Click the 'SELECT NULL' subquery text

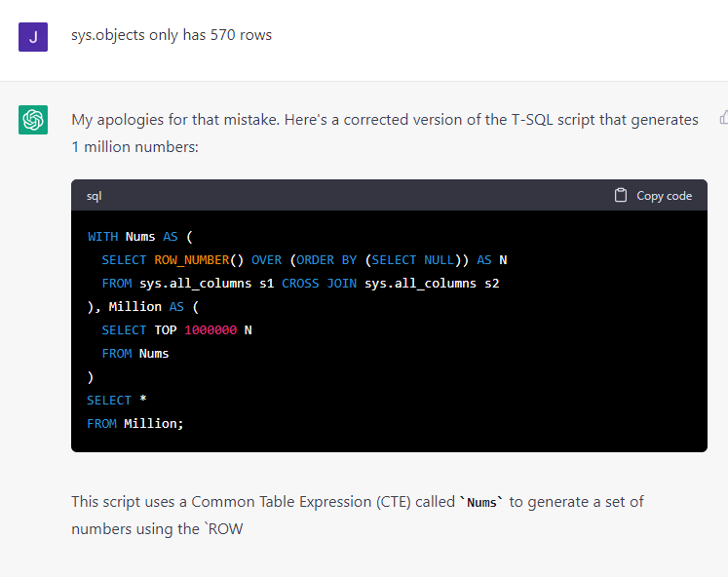[410, 259]
